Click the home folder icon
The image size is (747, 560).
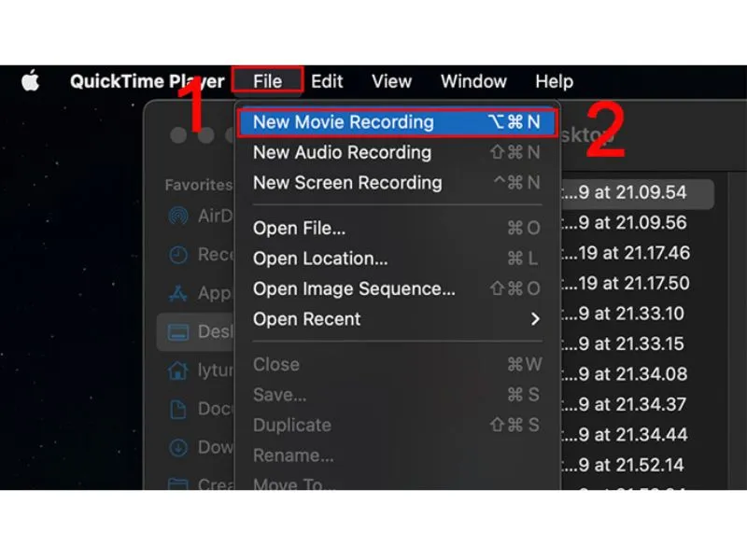[178, 370]
